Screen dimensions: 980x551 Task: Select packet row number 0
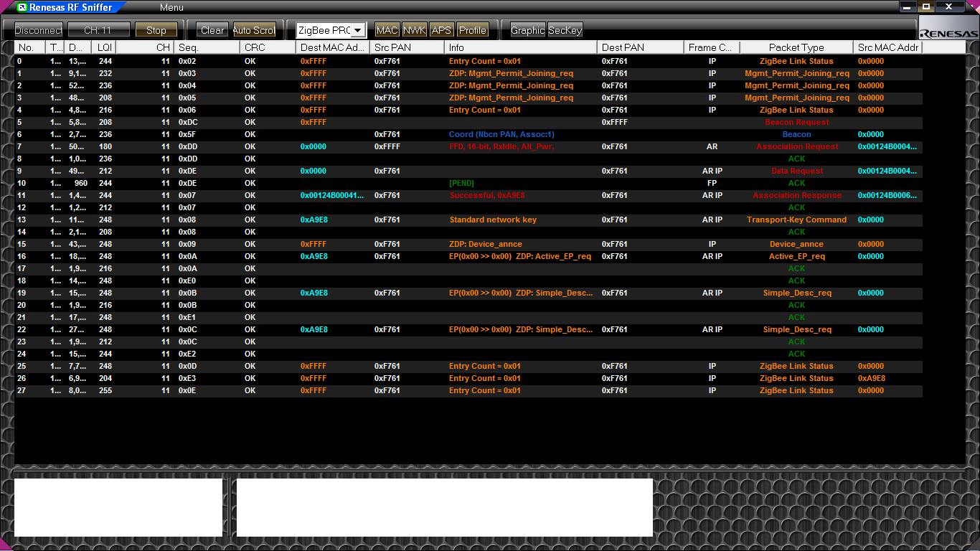(19, 62)
